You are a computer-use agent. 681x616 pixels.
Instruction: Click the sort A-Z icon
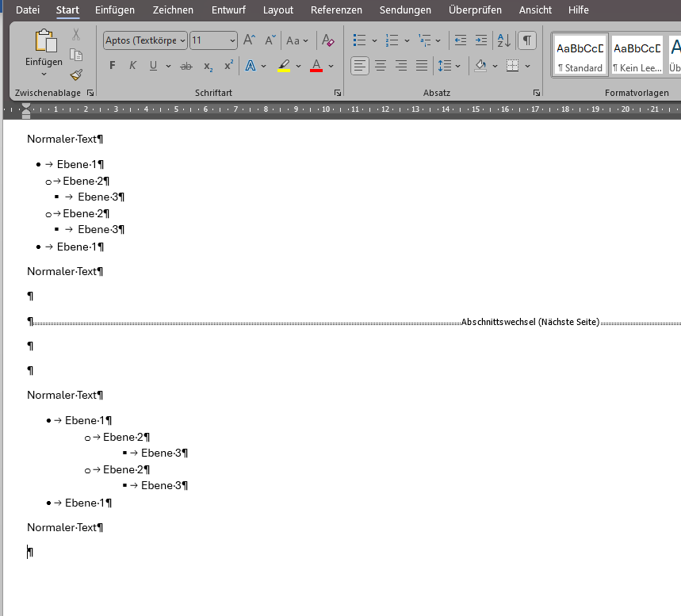pos(503,40)
